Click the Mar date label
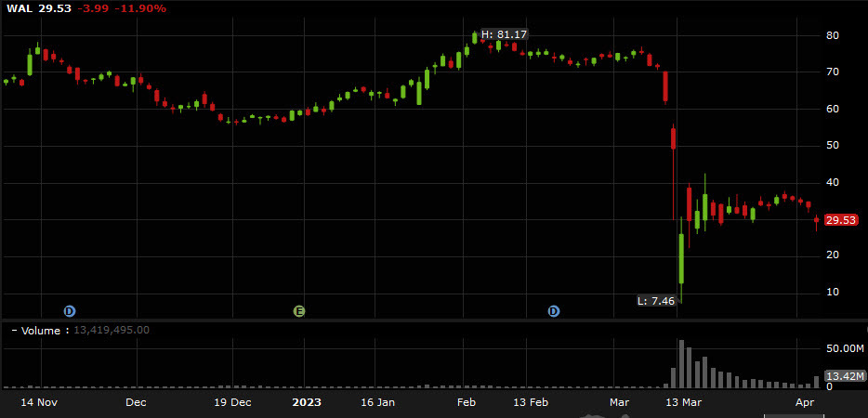Viewport: 868px width, 418px height. coord(618,402)
